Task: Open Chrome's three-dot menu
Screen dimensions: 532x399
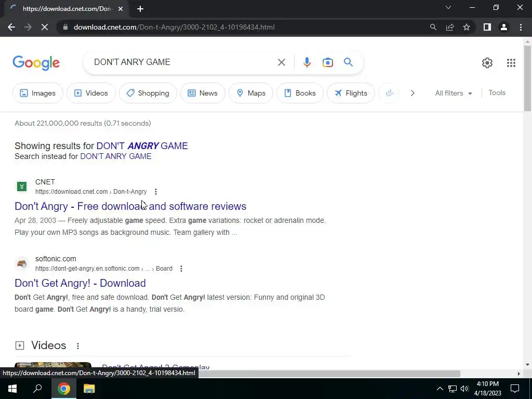Action: tap(521, 27)
